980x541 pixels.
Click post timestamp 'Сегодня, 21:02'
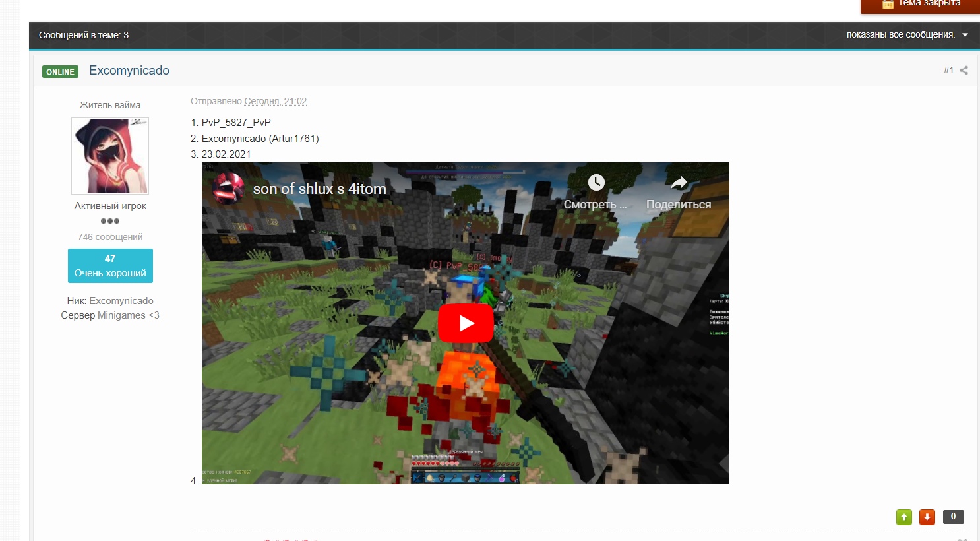click(275, 101)
